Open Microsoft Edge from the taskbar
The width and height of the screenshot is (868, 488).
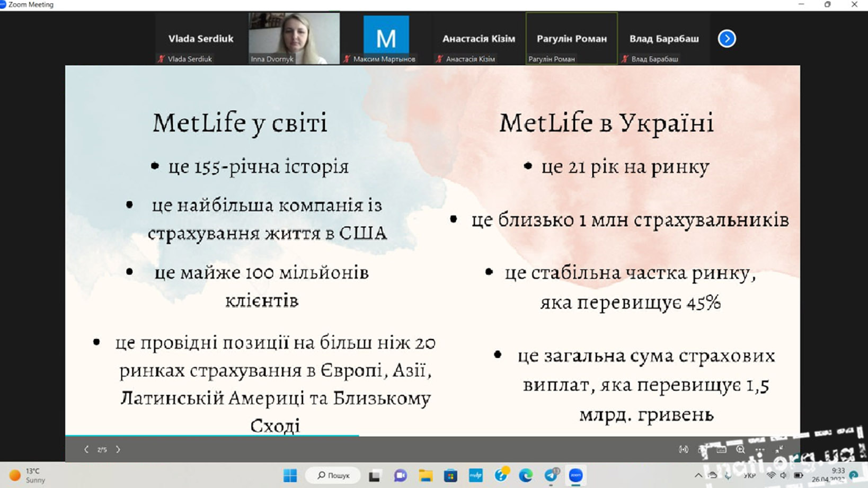coord(526,475)
